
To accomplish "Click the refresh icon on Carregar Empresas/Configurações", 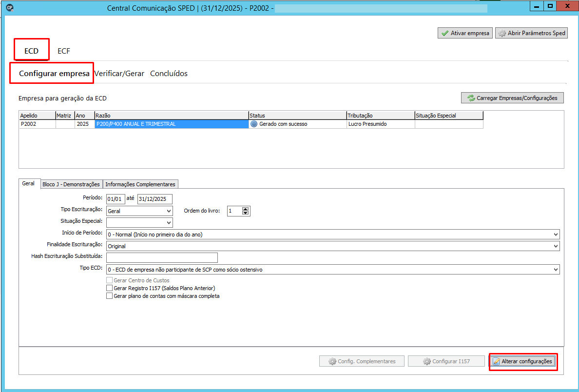I will (471, 98).
